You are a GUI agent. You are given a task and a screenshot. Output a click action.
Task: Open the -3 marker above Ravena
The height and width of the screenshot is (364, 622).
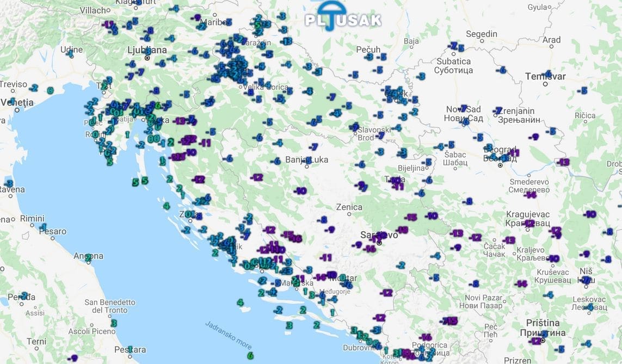[x=8, y=183]
